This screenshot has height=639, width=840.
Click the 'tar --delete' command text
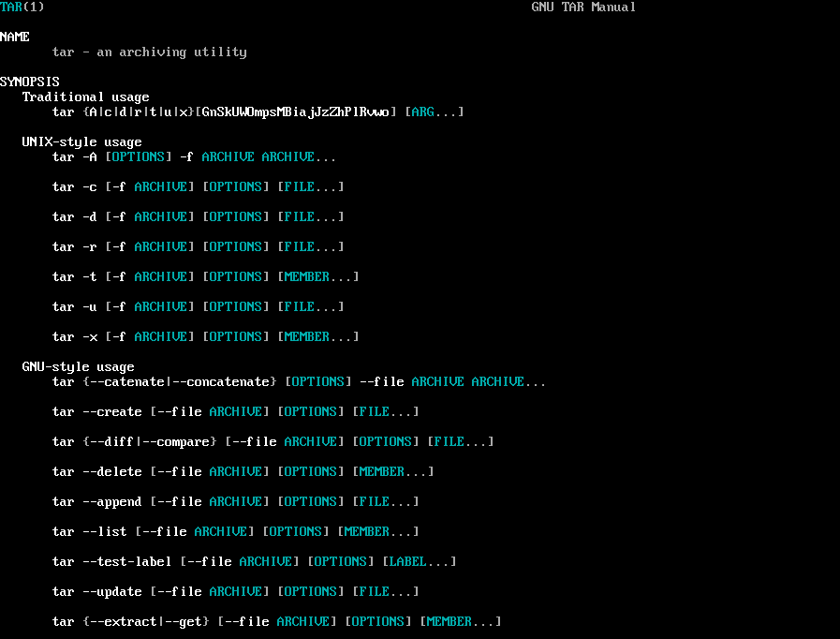(x=97, y=472)
